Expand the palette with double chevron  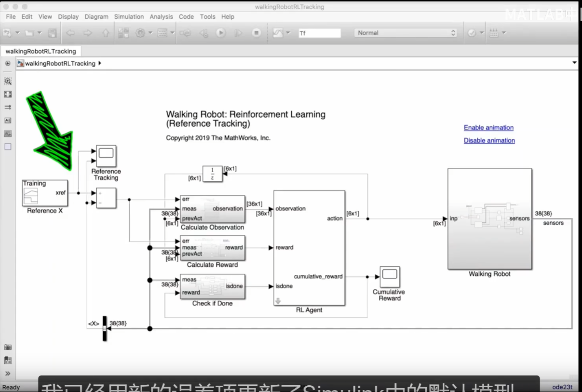pyautogui.click(x=8, y=373)
